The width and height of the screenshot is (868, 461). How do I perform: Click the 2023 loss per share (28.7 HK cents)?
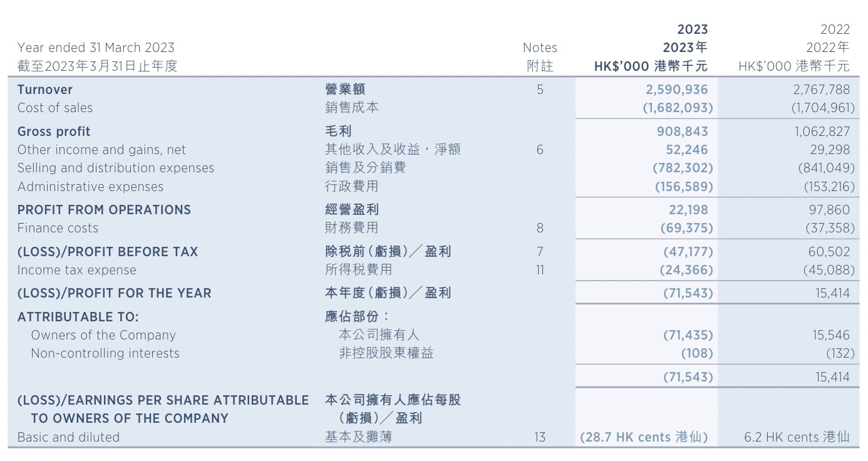coord(644,437)
